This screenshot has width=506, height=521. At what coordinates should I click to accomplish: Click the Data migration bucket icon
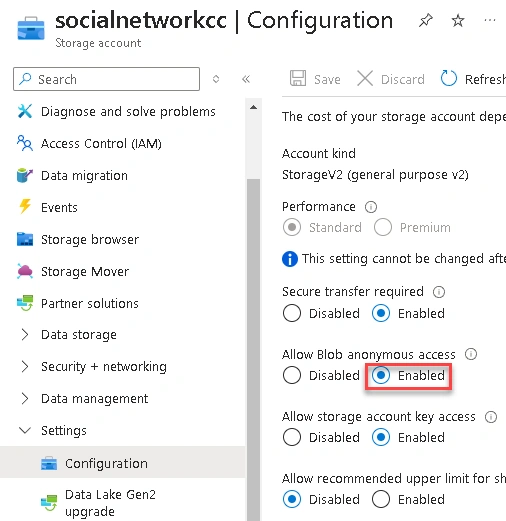point(25,175)
